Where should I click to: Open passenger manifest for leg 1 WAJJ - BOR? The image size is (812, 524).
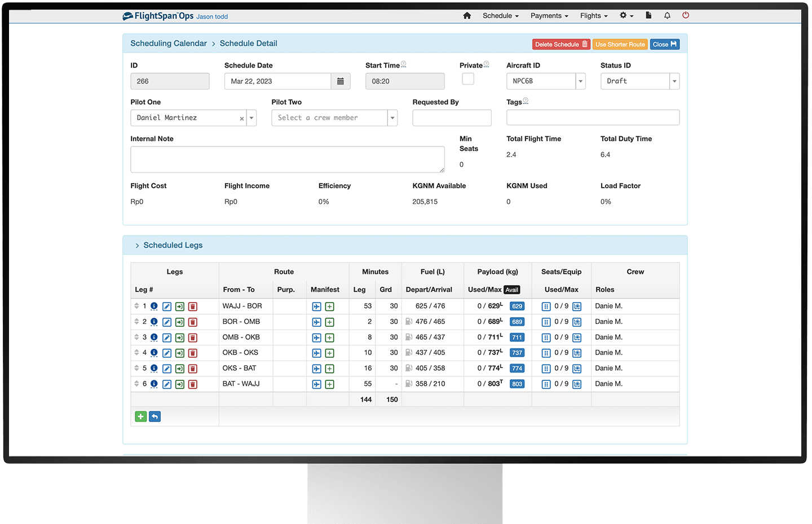(x=316, y=307)
